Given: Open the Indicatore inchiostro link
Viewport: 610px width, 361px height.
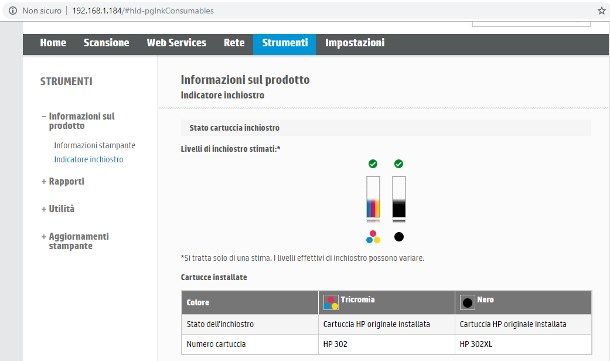Looking at the screenshot, I should 89,159.
